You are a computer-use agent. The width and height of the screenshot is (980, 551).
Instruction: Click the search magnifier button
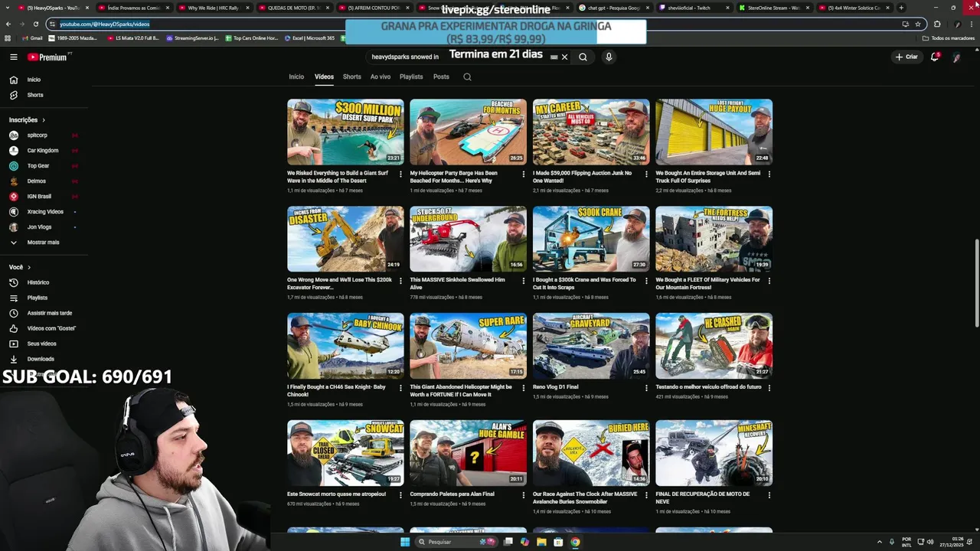tap(583, 57)
